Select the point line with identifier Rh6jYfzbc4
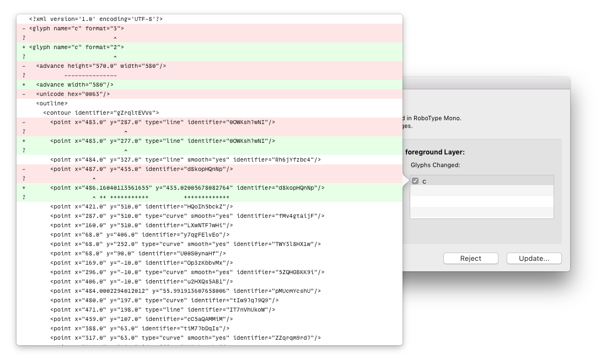 (x=185, y=159)
